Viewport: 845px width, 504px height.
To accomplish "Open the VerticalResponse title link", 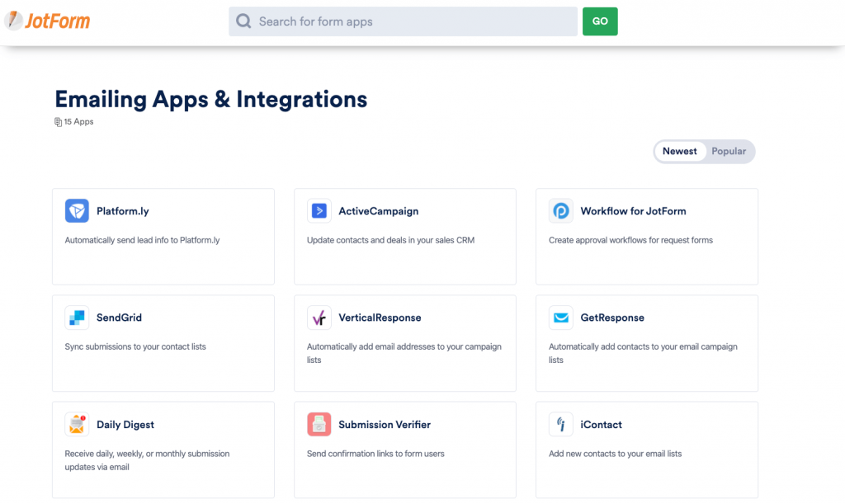I will point(380,318).
